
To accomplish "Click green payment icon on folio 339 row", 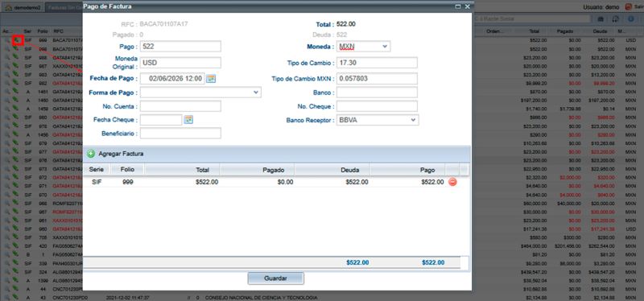I will (x=15, y=263).
